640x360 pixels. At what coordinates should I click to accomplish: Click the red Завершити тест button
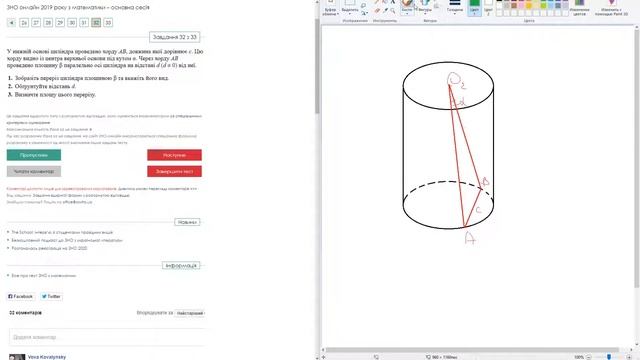pyautogui.click(x=174, y=171)
